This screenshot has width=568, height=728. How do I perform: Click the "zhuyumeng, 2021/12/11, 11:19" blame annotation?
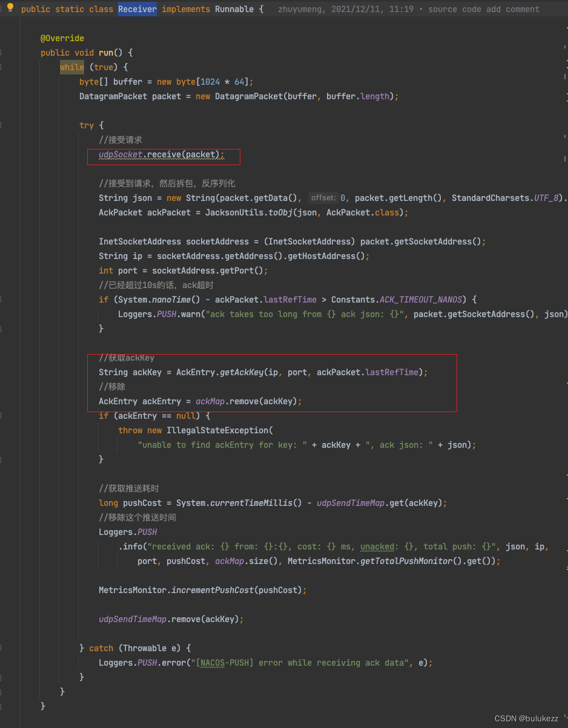346,9
